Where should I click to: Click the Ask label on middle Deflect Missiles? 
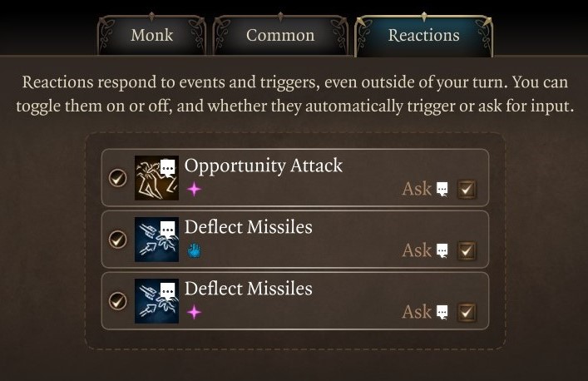tap(417, 250)
